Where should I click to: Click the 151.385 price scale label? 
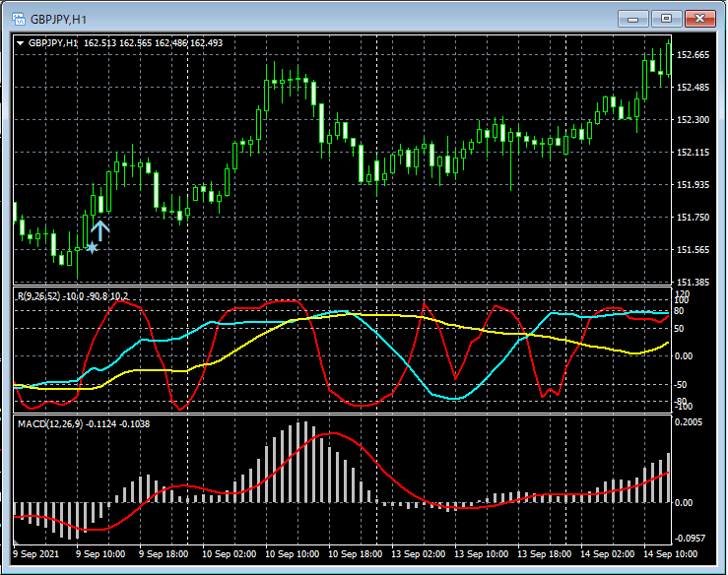[x=695, y=282]
